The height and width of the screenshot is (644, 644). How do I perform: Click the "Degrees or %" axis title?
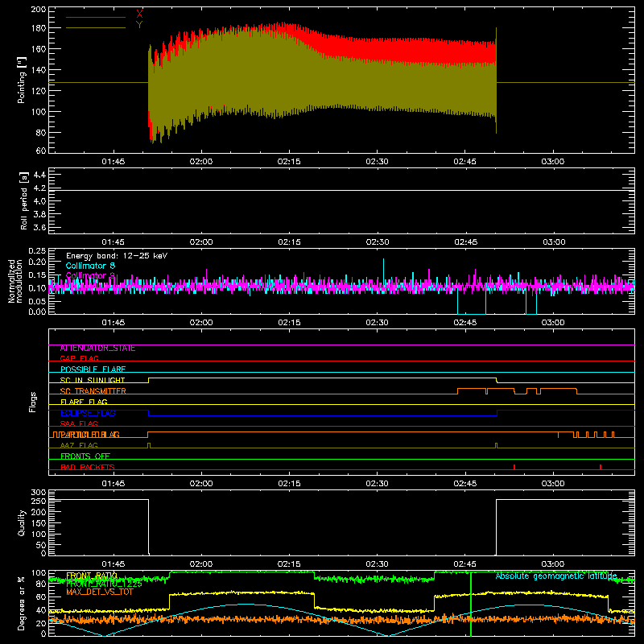22,603
